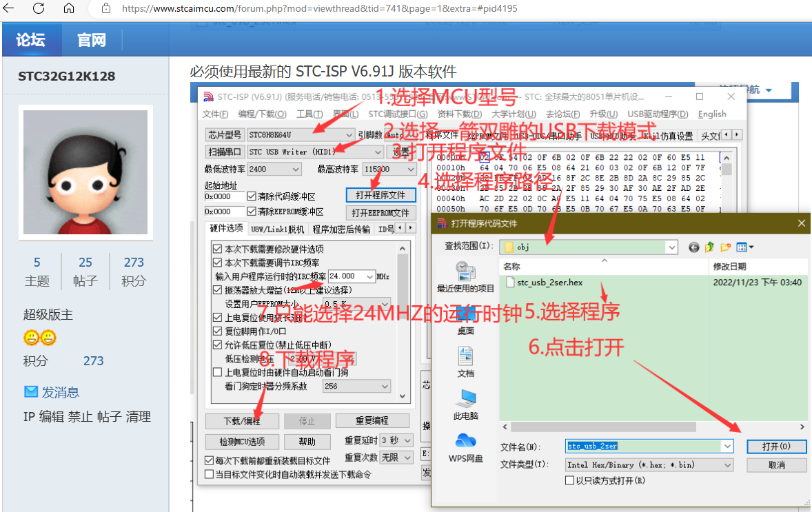
Task: Check 以只读方式打开 option
Action: (x=569, y=480)
